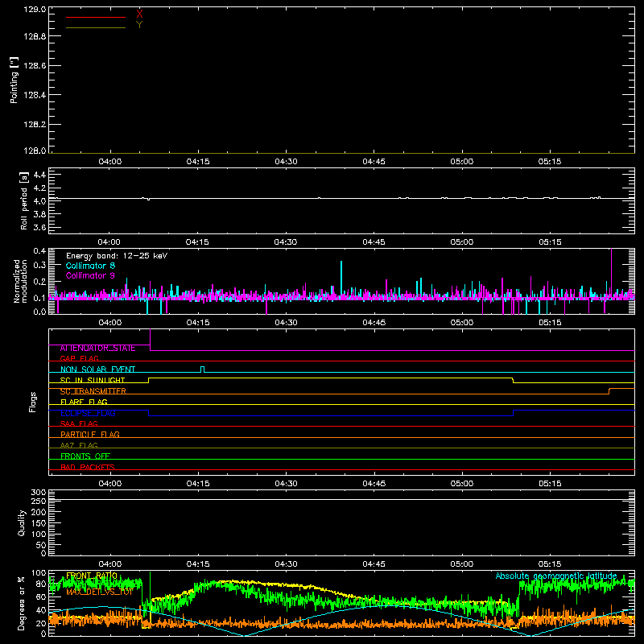644x644 pixels.
Task: Click the Pointing axis title
Action: [x=14, y=80]
